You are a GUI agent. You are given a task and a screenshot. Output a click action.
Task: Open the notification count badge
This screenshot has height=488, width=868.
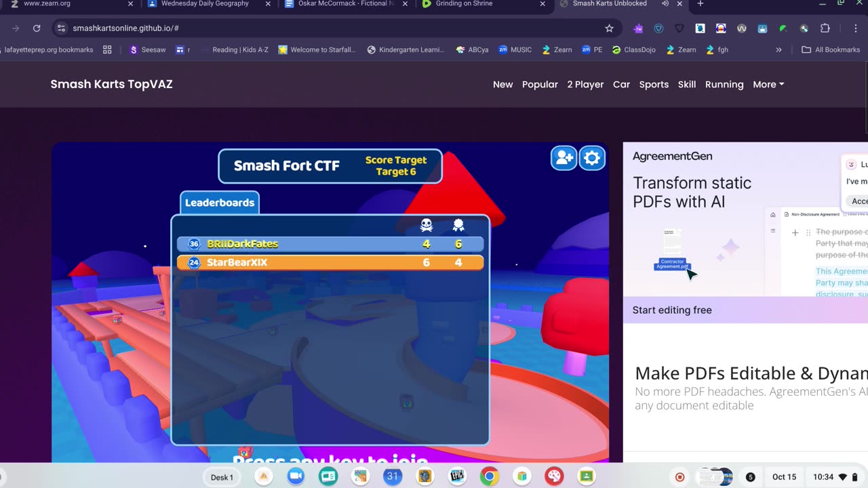coord(750,477)
